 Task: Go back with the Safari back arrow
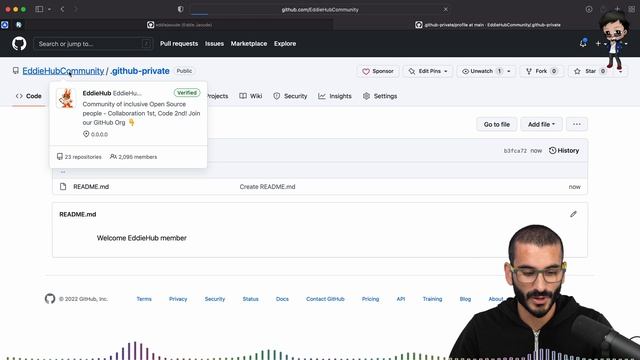[x=62, y=9]
